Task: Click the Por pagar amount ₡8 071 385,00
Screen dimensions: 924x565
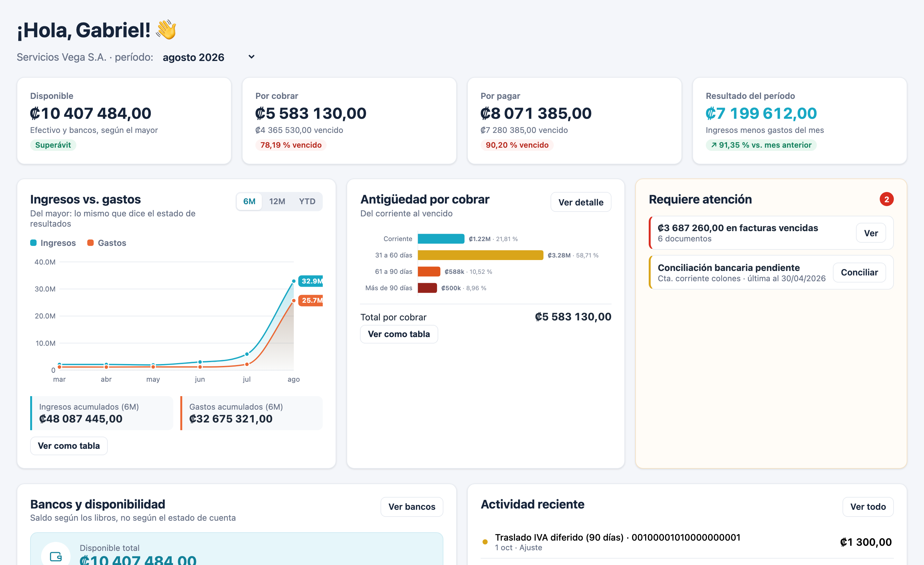Action: click(x=536, y=113)
